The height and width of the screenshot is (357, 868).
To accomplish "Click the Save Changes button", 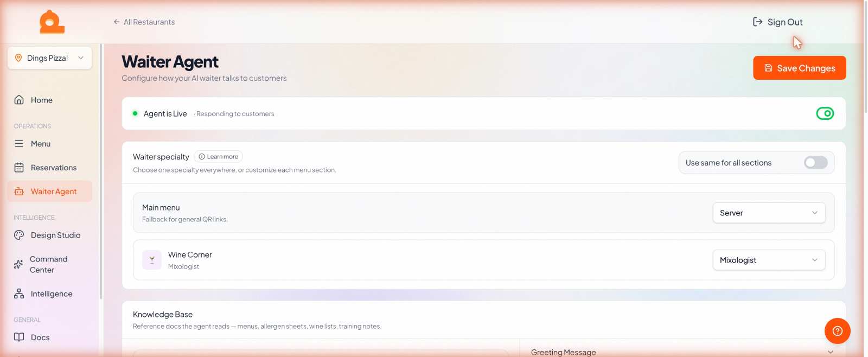I will 800,68.
